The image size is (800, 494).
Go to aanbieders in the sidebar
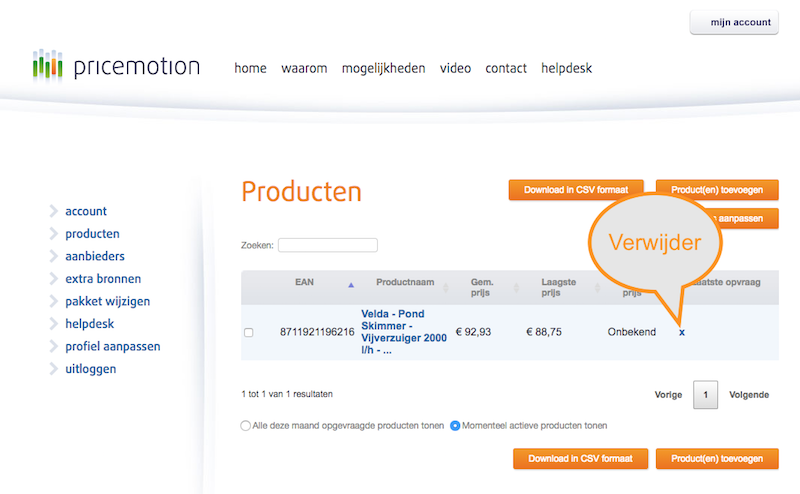(x=95, y=256)
